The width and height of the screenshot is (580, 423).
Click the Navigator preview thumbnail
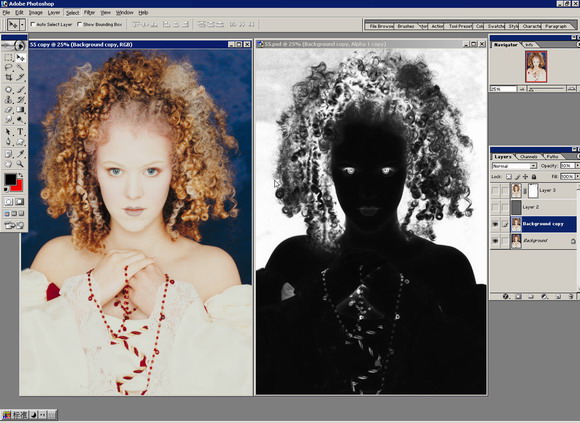pos(536,67)
